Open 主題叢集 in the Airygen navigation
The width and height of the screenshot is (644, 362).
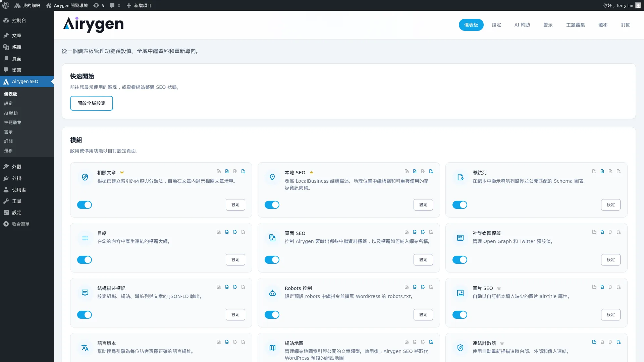click(575, 25)
